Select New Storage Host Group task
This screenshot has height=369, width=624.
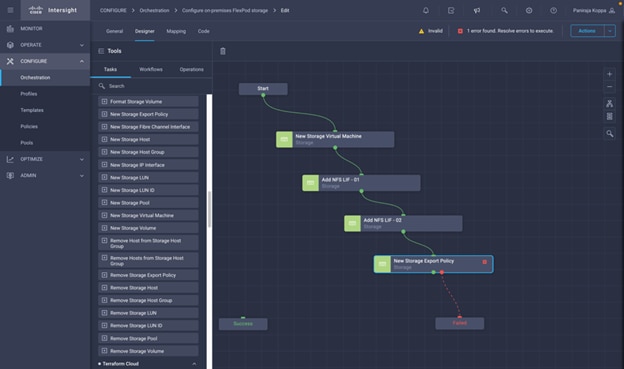pyautogui.click(x=148, y=152)
